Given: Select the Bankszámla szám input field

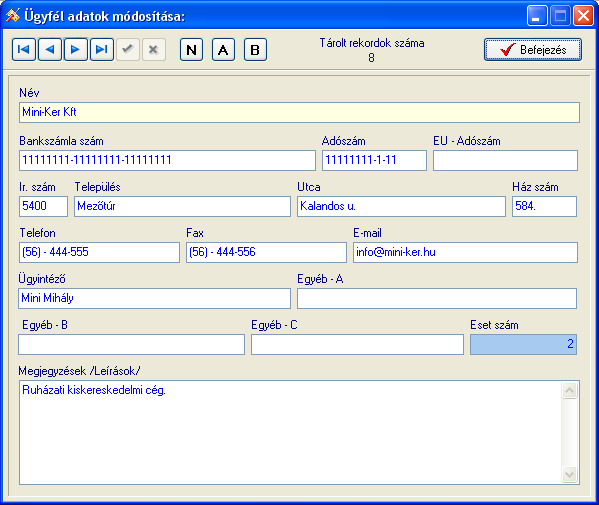Looking at the screenshot, I should tap(167, 160).
